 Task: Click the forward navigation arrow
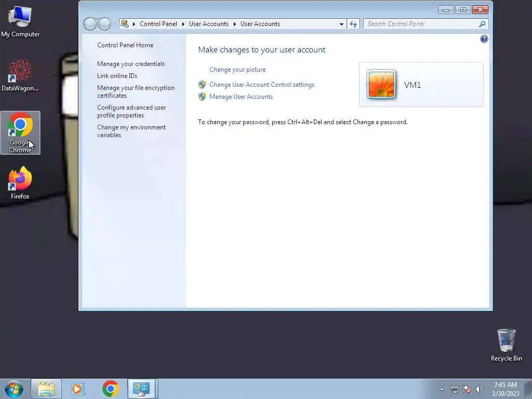[x=104, y=24]
